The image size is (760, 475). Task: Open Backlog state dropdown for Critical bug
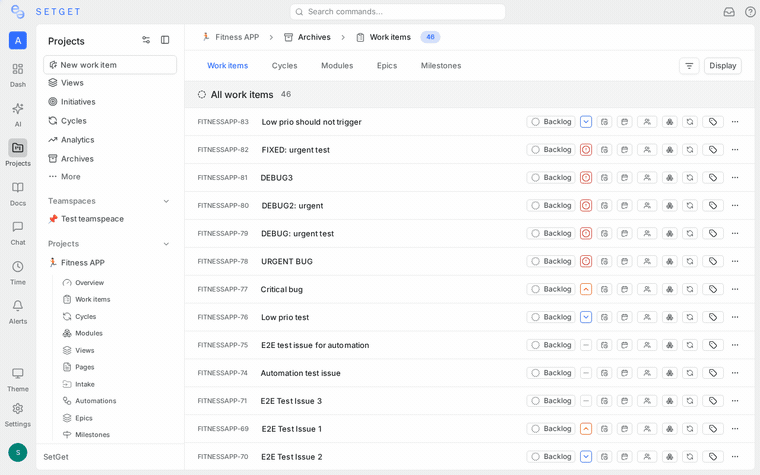[x=551, y=289]
